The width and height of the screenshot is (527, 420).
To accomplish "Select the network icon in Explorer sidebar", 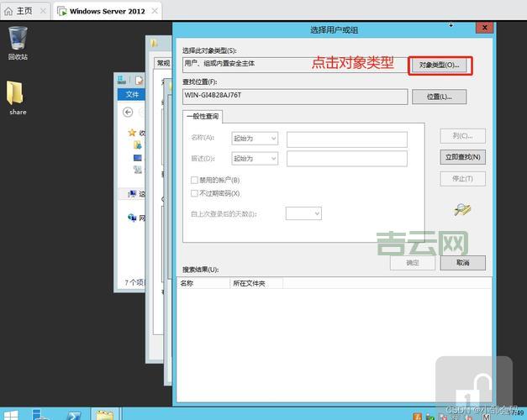I will (x=132, y=218).
